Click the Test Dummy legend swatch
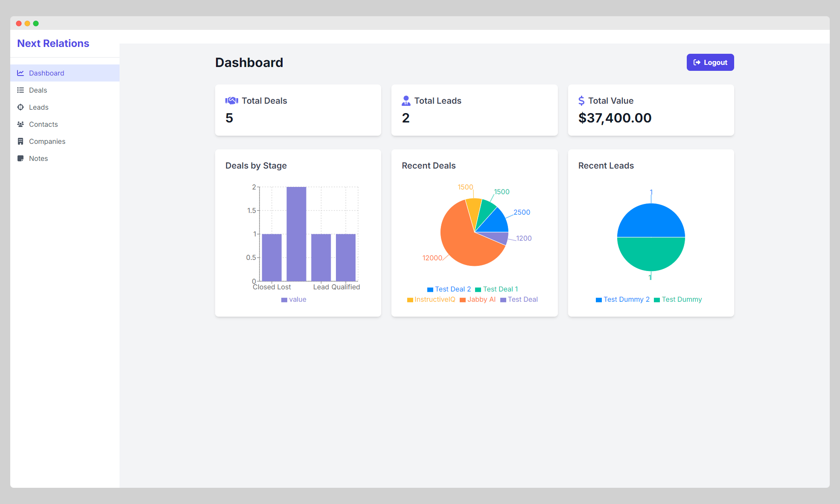This screenshot has height=504, width=840. click(x=657, y=300)
